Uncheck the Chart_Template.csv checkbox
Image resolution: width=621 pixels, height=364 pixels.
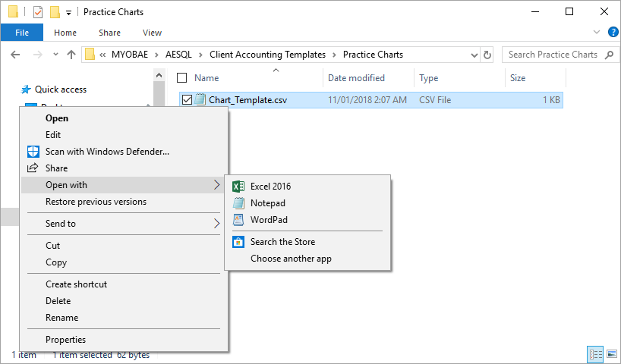[187, 99]
